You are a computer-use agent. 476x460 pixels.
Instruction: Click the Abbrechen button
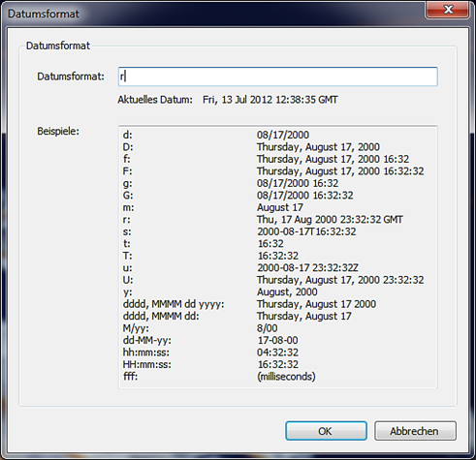(x=415, y=431)
